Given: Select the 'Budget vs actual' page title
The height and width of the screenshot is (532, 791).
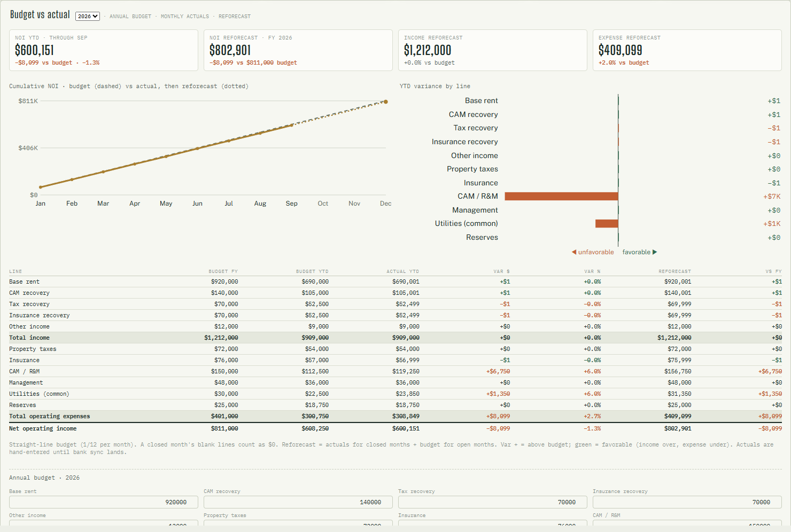Looking at the screenshot, I should (40, 14).
